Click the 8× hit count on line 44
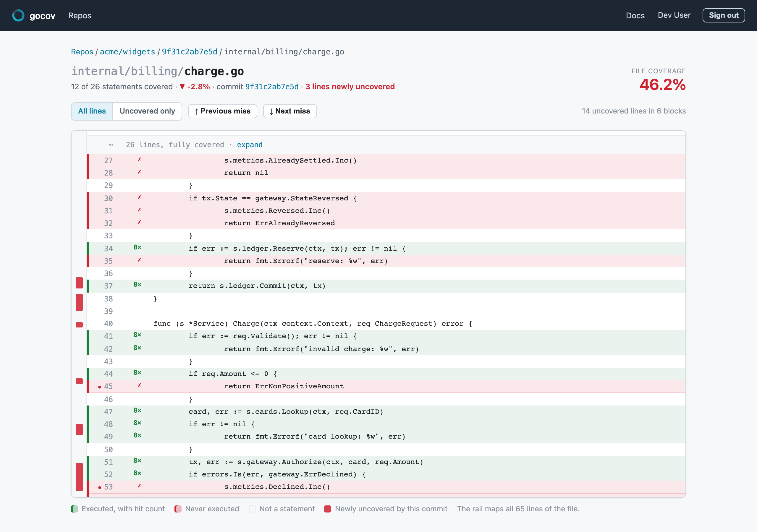The width and height of the screenshot is (757, 532). tap(137, 373)
